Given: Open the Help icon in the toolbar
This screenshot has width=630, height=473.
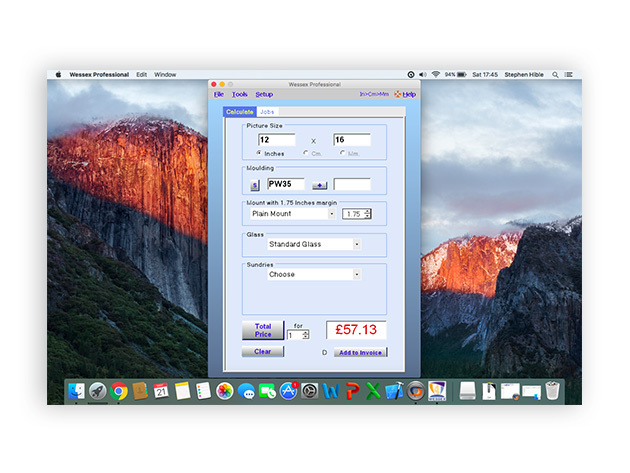Looking at the screenshot, I should (404, 94).
